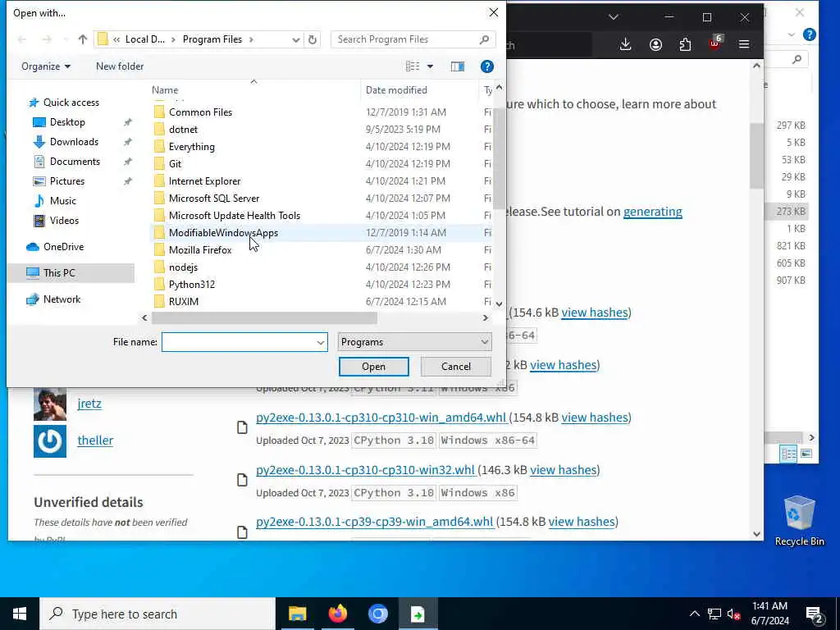This screenshot has height=630, width=840.
Task: Open the view options dropdown arrow
Action: [x=430, y=66]
